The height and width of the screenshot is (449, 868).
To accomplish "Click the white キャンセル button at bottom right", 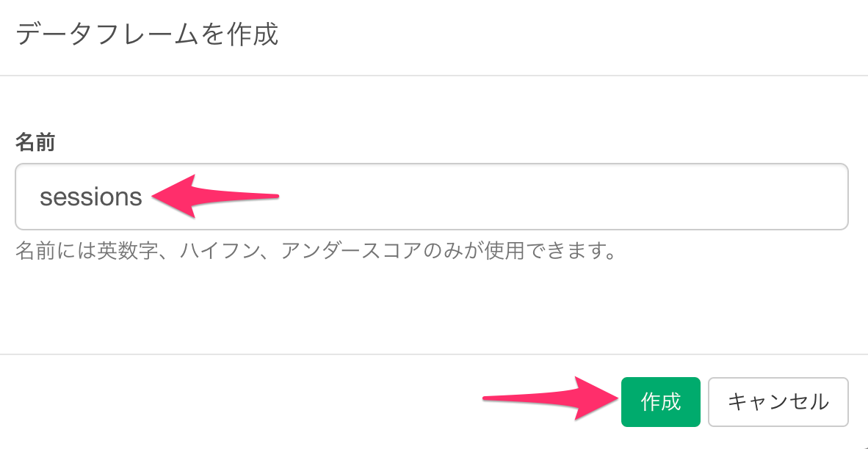I will [778, 402].
